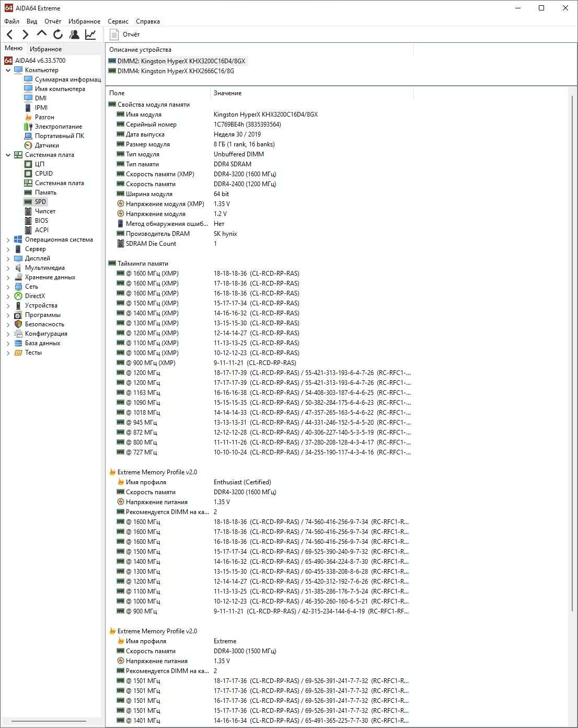The width and height of the screenshot is (578, 728).
Task: Click the Память memory icon
Action: coord(28,192)
